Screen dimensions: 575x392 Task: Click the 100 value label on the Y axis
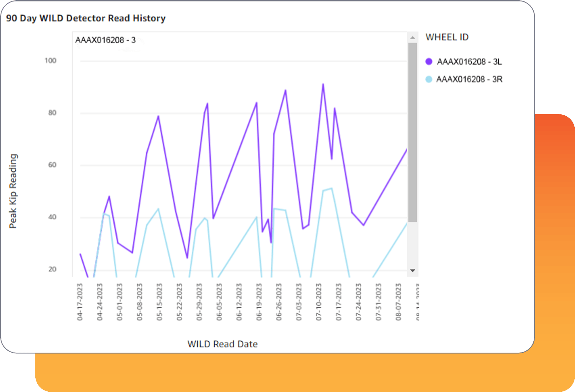click(x=50, y=61)
